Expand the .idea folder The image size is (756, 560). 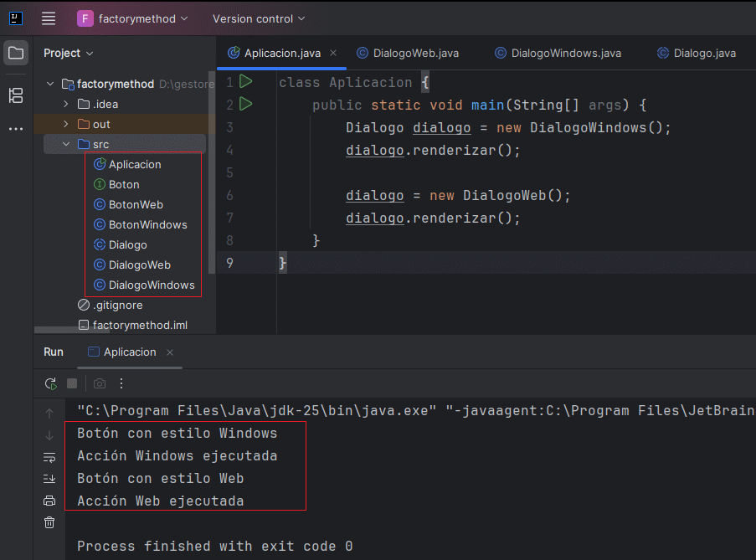click(x=66, y=104)
